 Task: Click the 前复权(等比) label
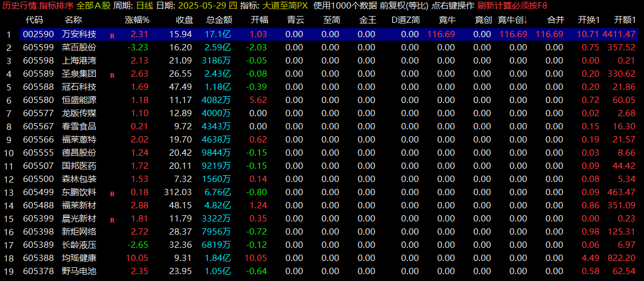(x=404, y=6)
